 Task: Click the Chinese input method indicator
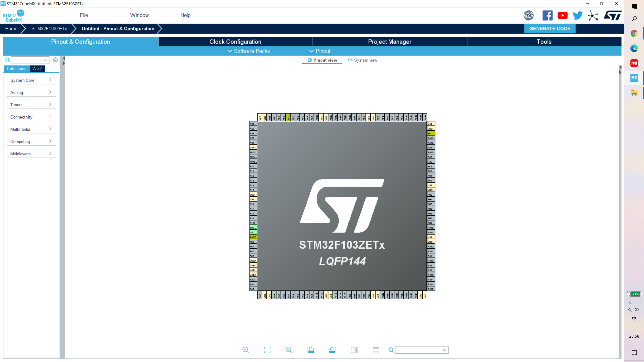pos(634,319)
